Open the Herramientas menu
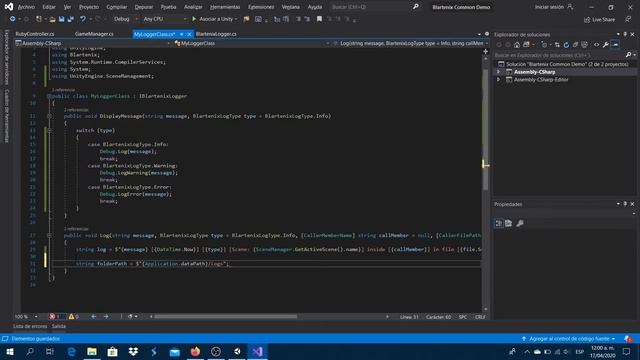The height and width of the screenshot is (360, 640). click(x=225, y=7)
